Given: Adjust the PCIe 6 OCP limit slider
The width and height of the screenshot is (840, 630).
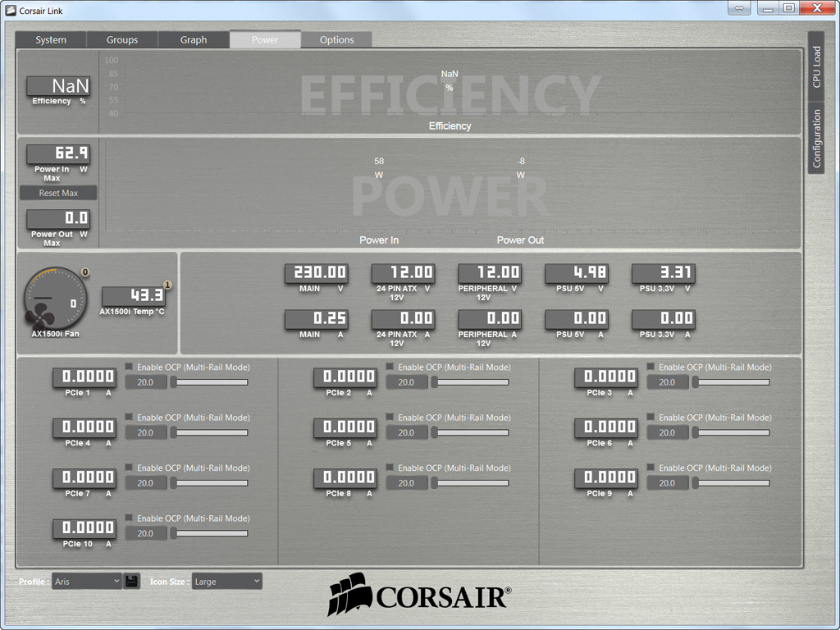Looking at the screenshot, I should coord(731,433).
